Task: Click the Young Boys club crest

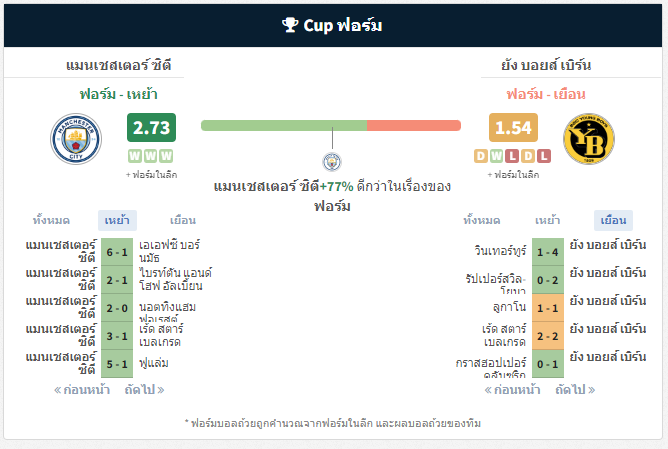Action: coord(589,139)
